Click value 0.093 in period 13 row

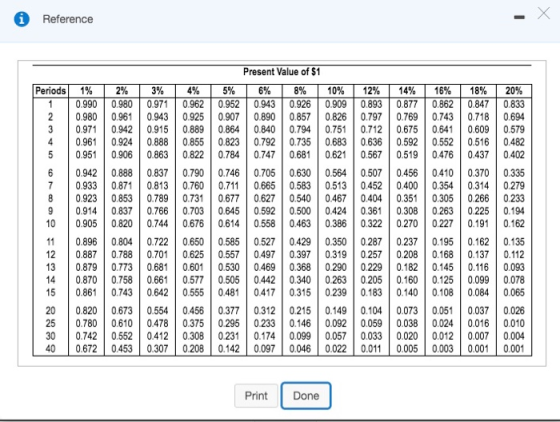click(514, 267)
